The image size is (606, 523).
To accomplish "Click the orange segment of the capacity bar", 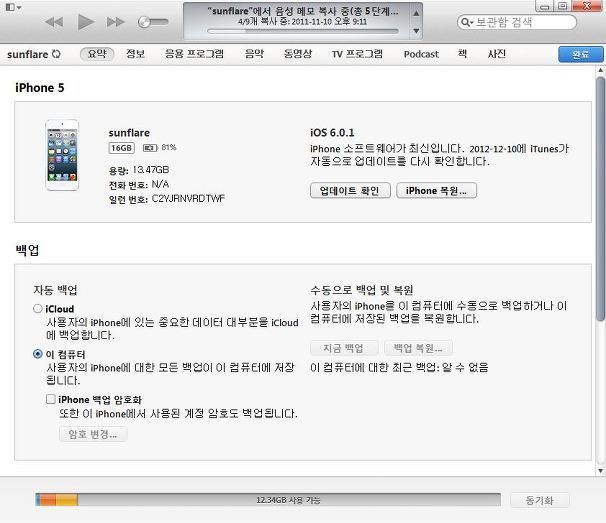I will coord(48,500).
